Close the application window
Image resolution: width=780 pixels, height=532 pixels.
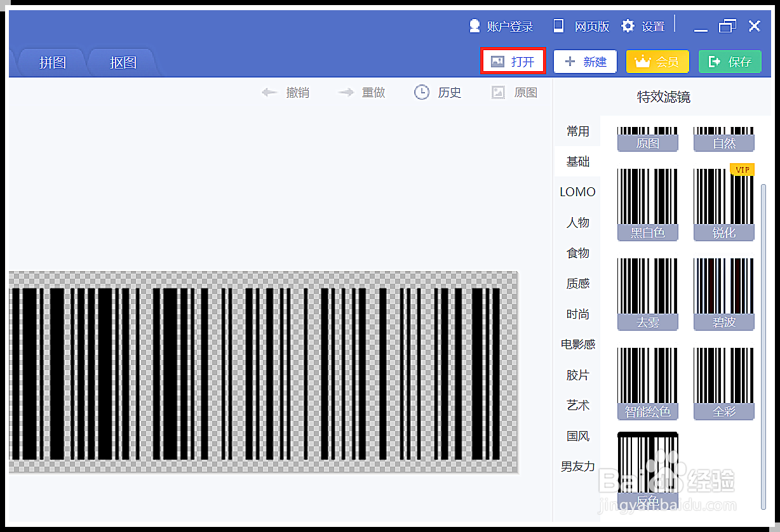coord(755,26)
